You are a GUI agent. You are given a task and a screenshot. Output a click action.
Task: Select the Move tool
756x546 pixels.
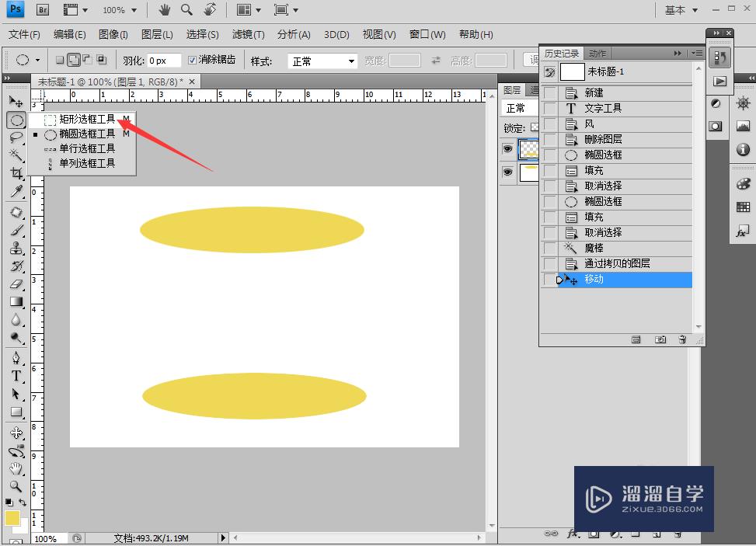[16, 101]
